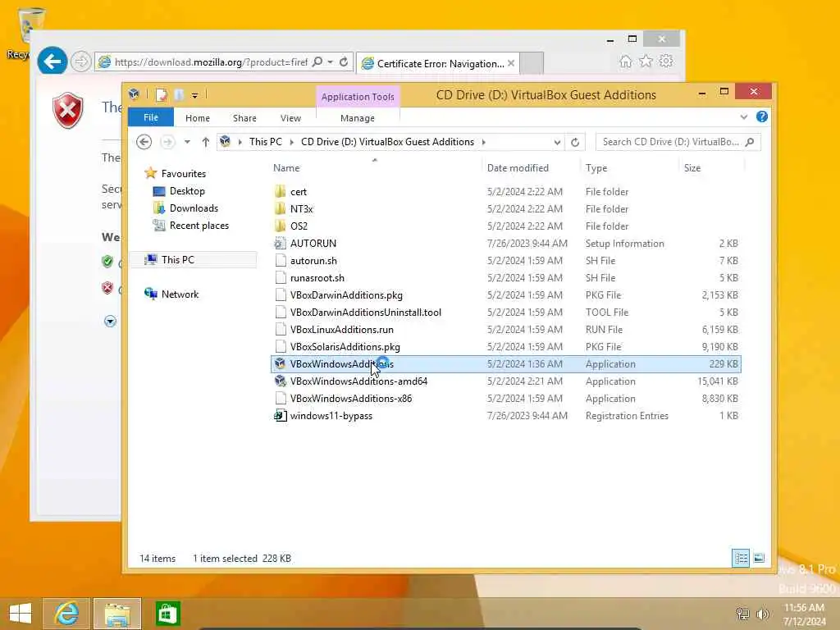Click Properties icon in Explorer quick access toolbar

(161, 95)
